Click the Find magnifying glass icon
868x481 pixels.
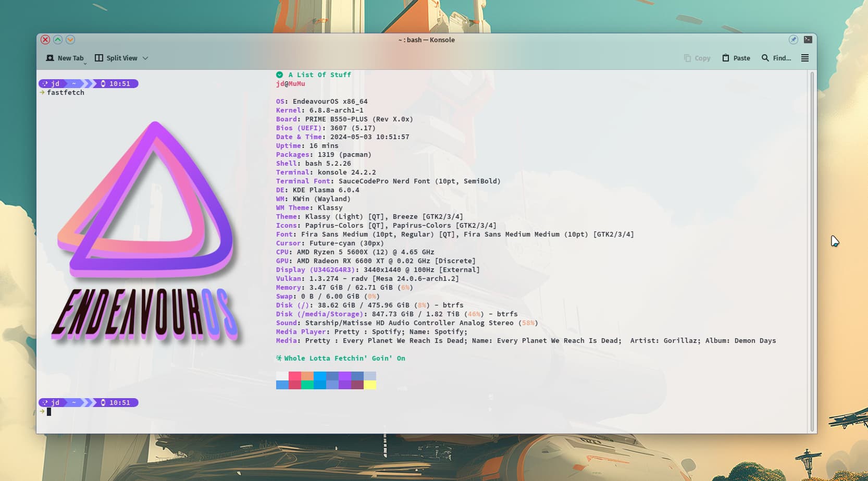tap(765, 58)
